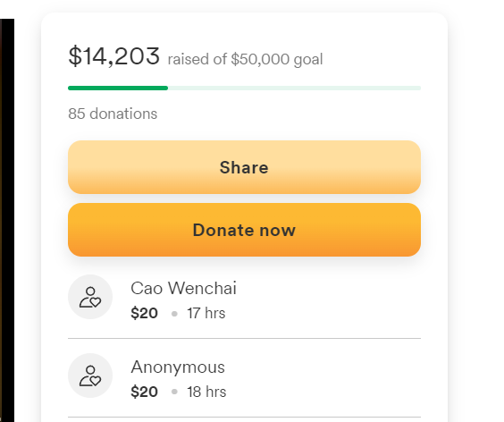Click the green filled portion of progress bar
The image size is (504, 422).
click(118, 88)
